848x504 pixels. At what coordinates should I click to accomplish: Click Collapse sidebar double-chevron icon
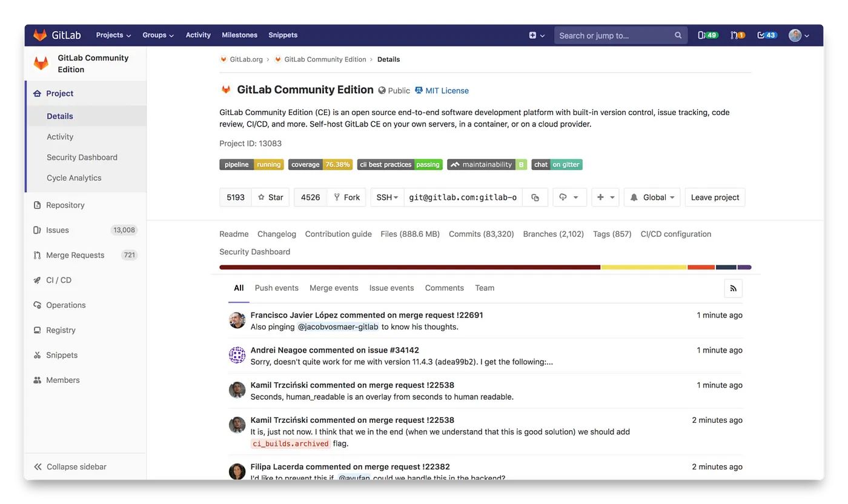[x=38, y=466]
